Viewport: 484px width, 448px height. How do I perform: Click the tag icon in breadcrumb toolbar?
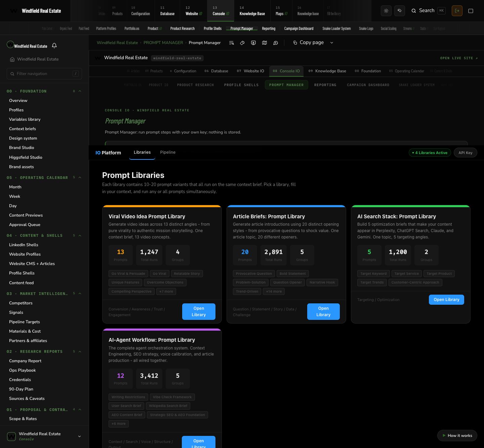[x=242, y=43]
